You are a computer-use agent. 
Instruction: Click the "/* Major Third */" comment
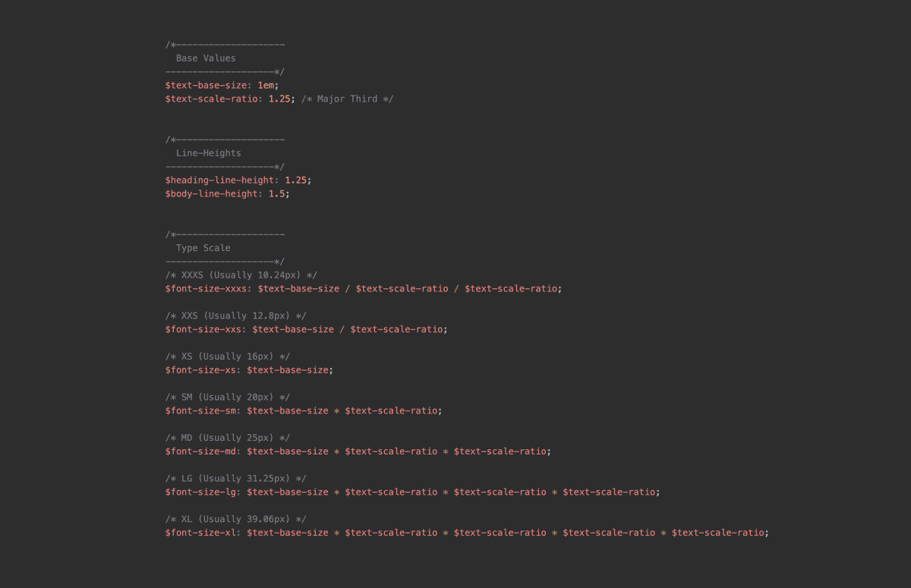coord(348,99)
